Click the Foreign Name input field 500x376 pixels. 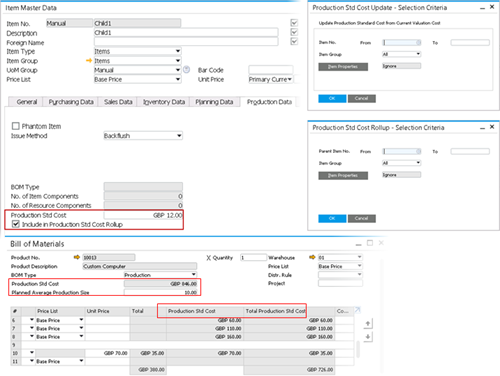pyautogui.click(x=186, y=42)
